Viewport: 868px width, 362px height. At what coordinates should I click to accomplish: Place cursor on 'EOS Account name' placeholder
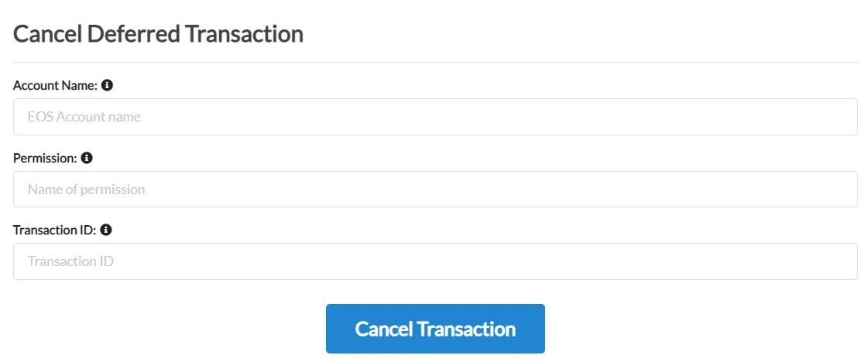(x=84, y=117)
